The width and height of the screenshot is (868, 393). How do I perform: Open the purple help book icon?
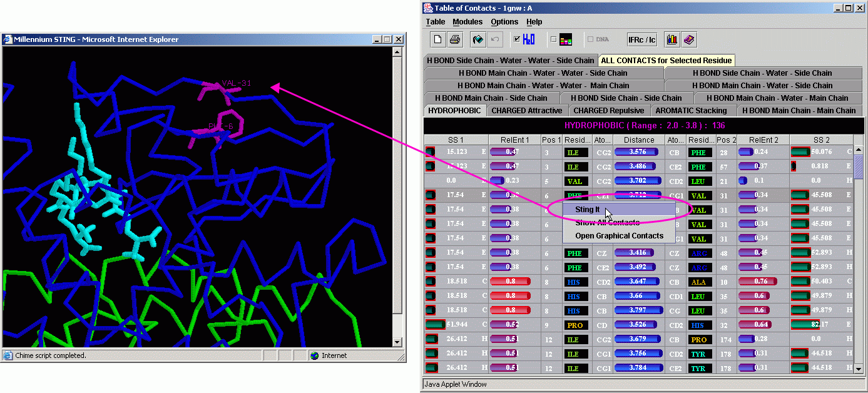coord(688,39)
